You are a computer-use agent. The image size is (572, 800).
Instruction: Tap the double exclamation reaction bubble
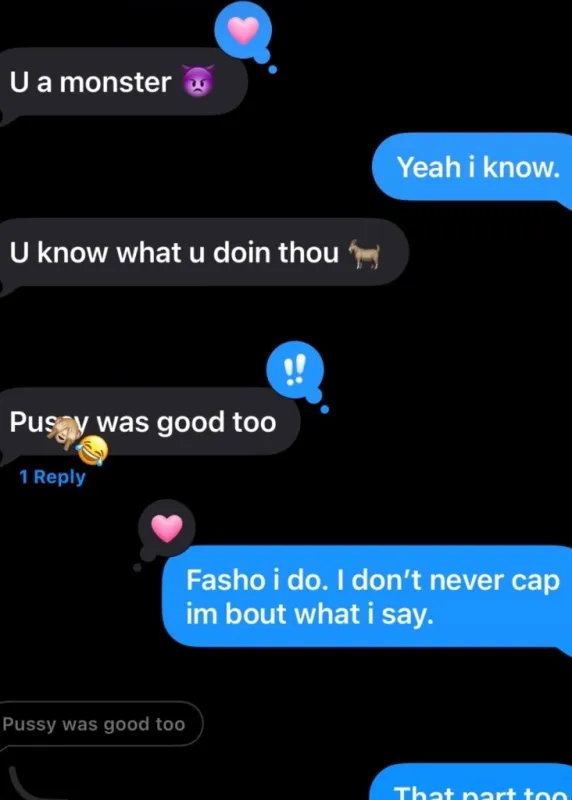tap(295, 370)
